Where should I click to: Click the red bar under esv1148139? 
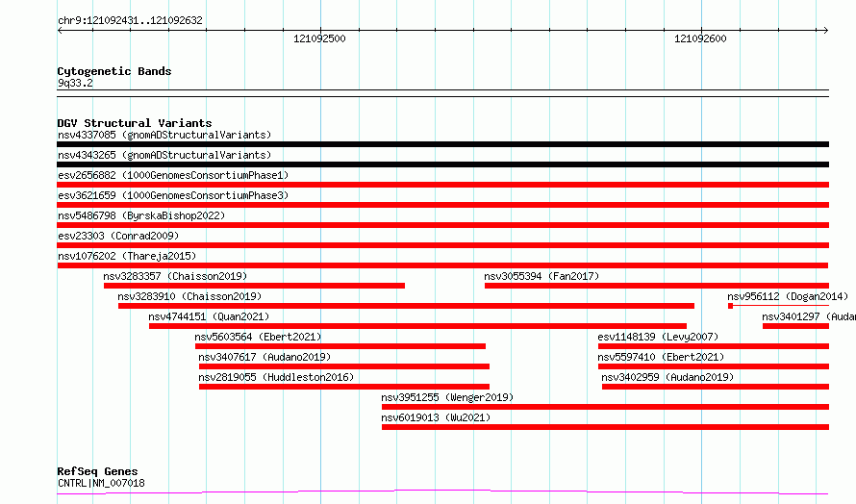point(714,346)
